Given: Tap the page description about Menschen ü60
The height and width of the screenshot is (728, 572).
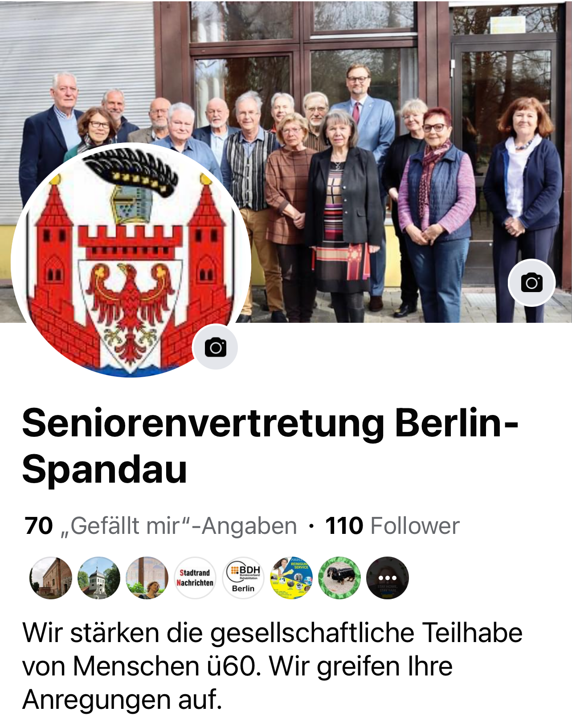Looking at the screenshot, I should pos(272,666).
